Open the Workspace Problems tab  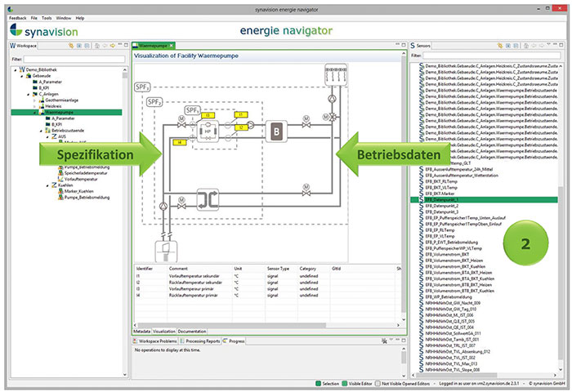click(155, 341)
